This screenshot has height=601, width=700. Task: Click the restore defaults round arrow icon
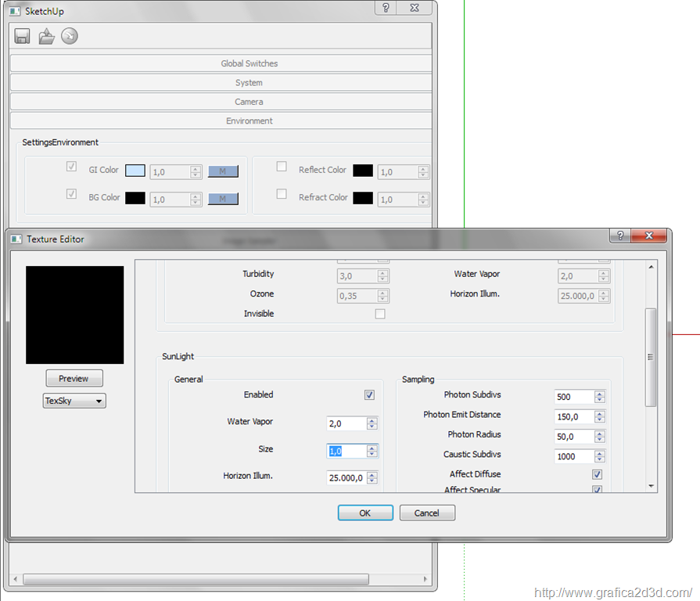(70, 36)
